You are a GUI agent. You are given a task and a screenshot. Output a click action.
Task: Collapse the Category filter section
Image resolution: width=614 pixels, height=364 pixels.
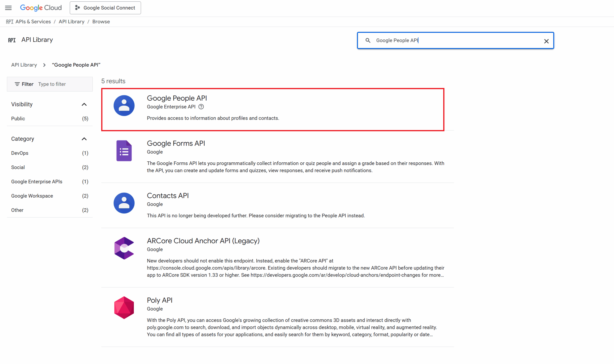[84, 139]
